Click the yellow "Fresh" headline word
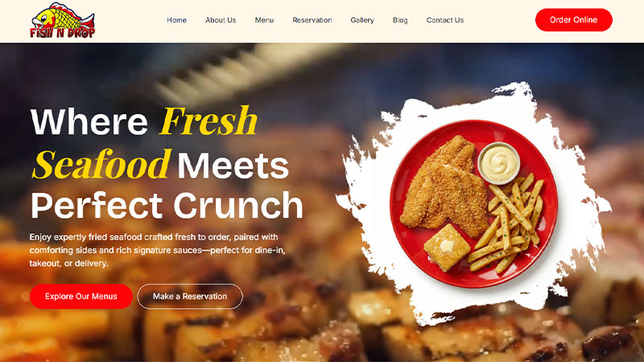 pyautogui.click(x=208, y=121)
